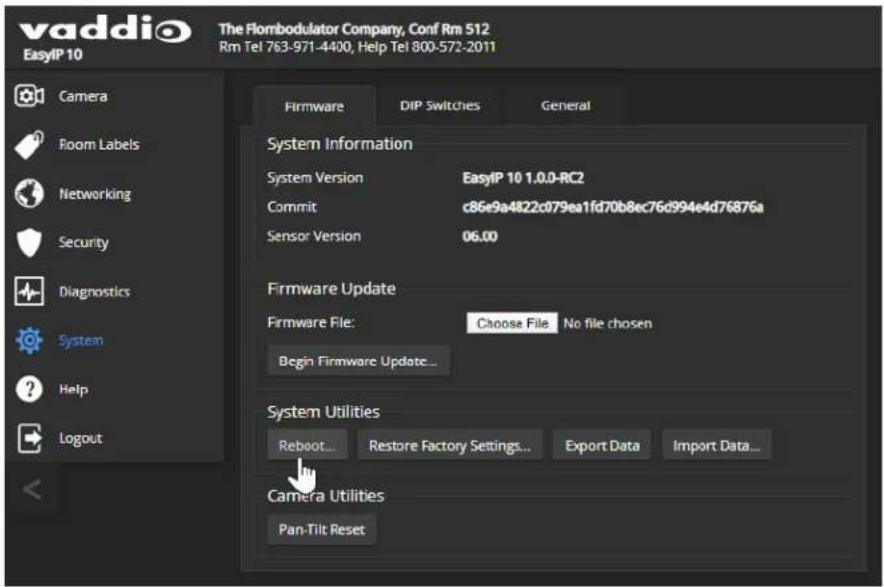
Task: Click the System Version label
Action: [315, 178]
